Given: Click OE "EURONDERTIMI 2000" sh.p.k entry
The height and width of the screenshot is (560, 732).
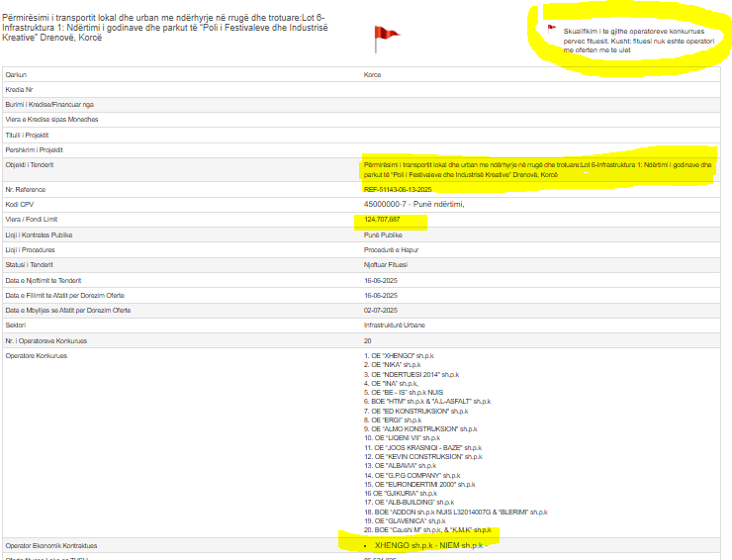Looking at the screenshot, I should (x=416, y=483).
